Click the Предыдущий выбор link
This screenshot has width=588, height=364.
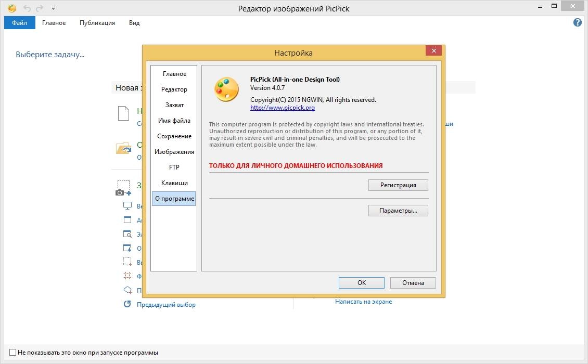click(x=166, y=304)
